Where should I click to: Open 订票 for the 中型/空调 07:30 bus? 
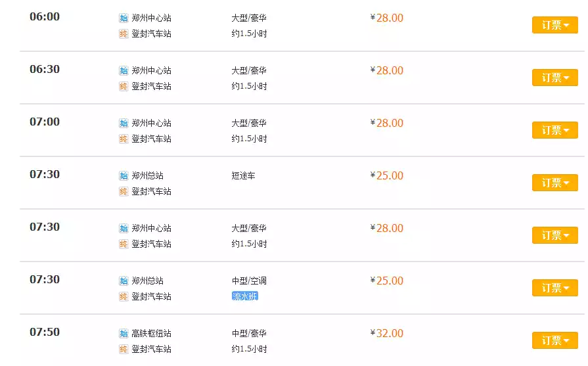click(x=554, y=288)
